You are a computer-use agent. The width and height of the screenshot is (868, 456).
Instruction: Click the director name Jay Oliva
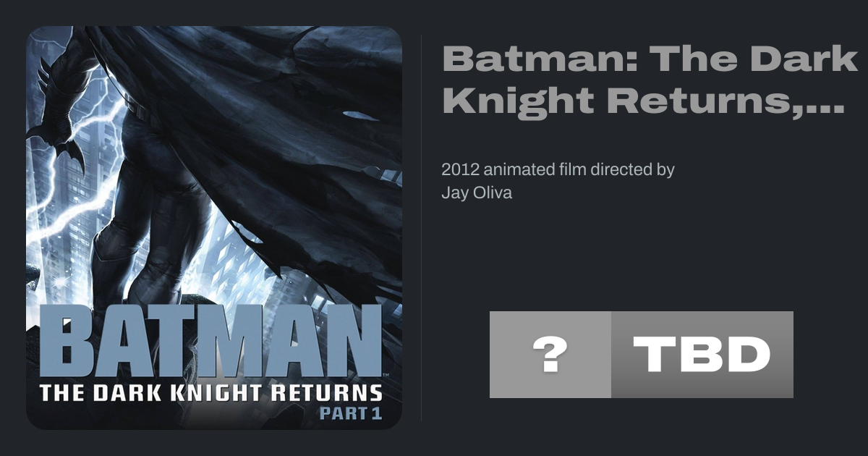tap(476, 193)
